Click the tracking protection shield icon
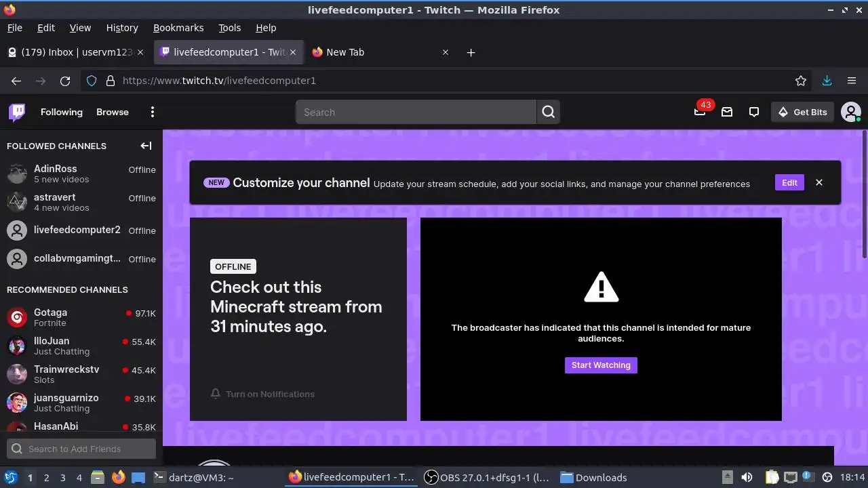 point(92,81)
